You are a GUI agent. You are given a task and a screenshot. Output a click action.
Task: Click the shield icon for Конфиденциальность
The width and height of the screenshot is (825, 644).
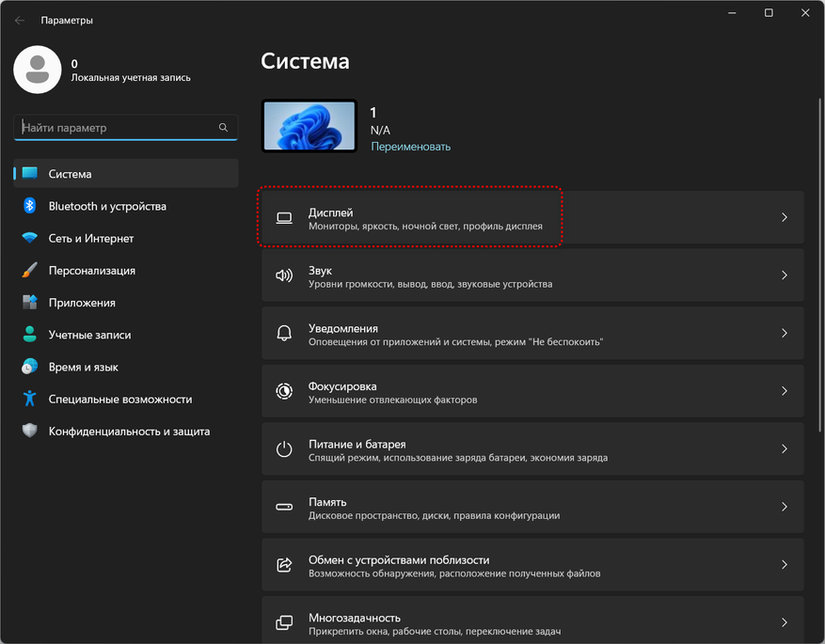click(30, 432)
